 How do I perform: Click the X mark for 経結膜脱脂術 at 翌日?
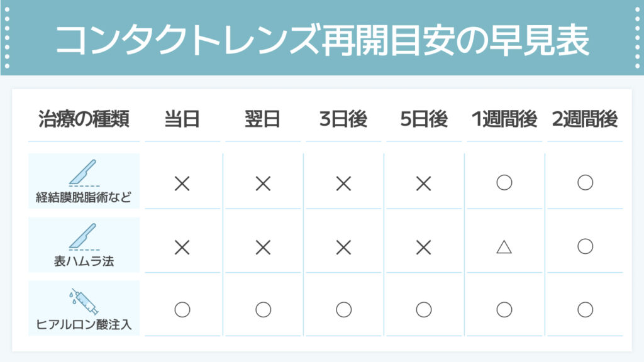263,184
